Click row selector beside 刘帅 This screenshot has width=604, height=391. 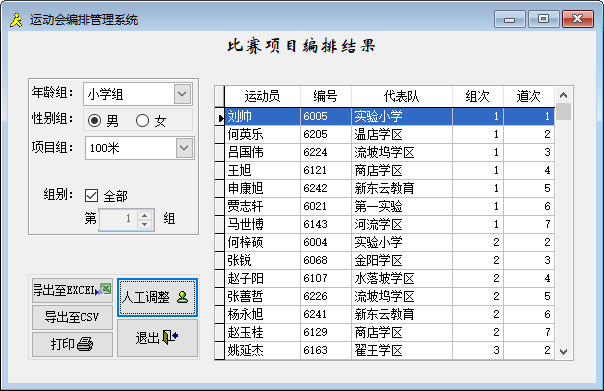tap(220, 116)
